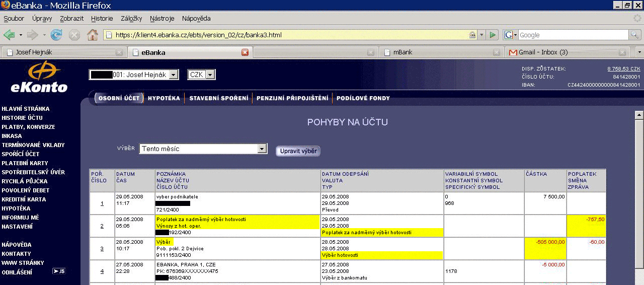Open transaction number 3 link
The height and width of the screenshot is (285, 644).
coord(102,249)
